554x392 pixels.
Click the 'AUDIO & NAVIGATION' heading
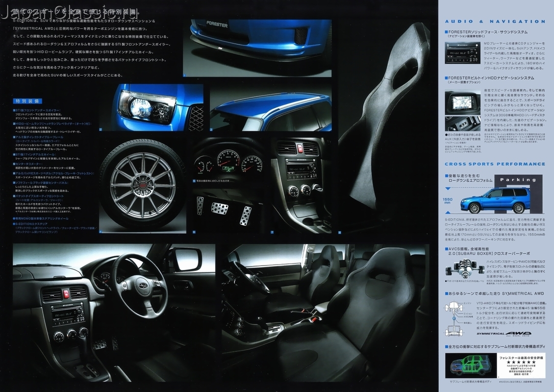[x=495, y=22]
